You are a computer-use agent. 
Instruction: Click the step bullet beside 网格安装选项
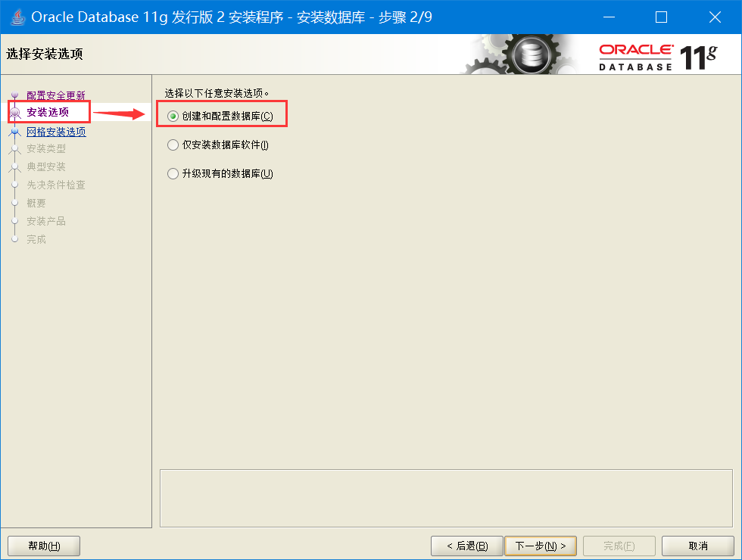click(14, 132)
